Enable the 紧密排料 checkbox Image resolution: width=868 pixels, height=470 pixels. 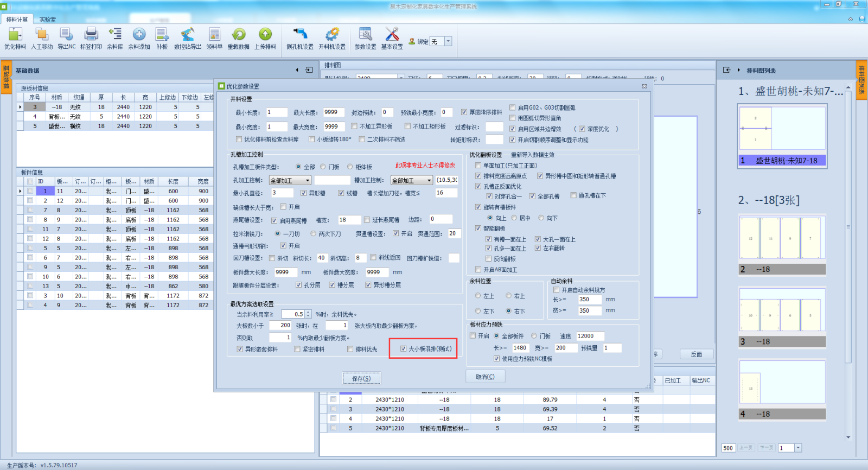point(297,350)
